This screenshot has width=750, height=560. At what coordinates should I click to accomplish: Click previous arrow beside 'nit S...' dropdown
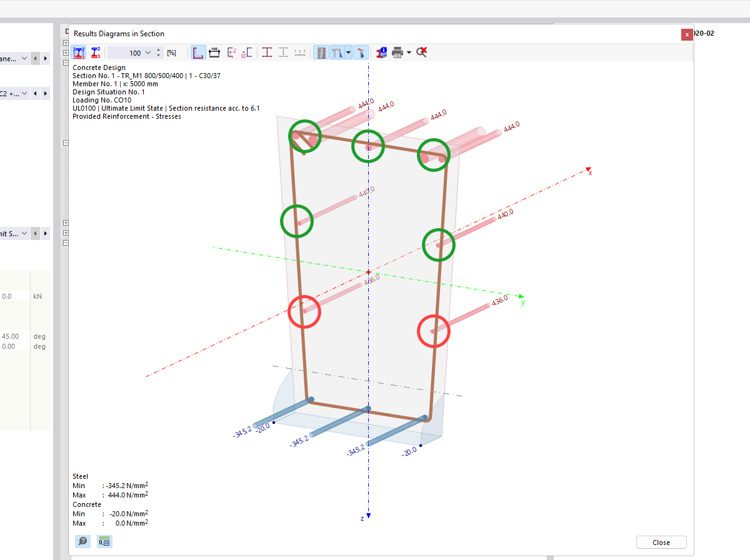pos(36,233)
